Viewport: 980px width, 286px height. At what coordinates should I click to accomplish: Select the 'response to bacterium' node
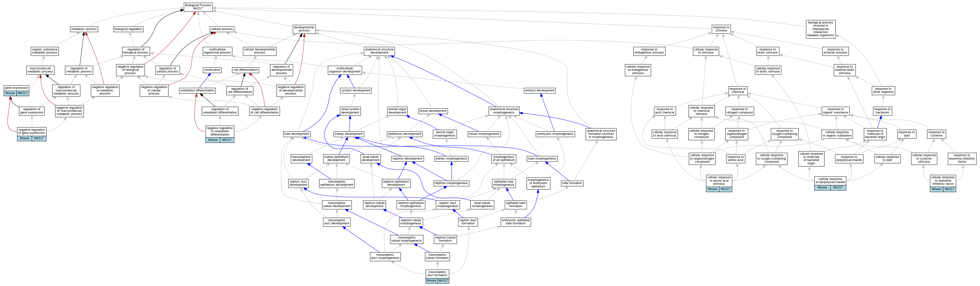(x=883, y=111)
